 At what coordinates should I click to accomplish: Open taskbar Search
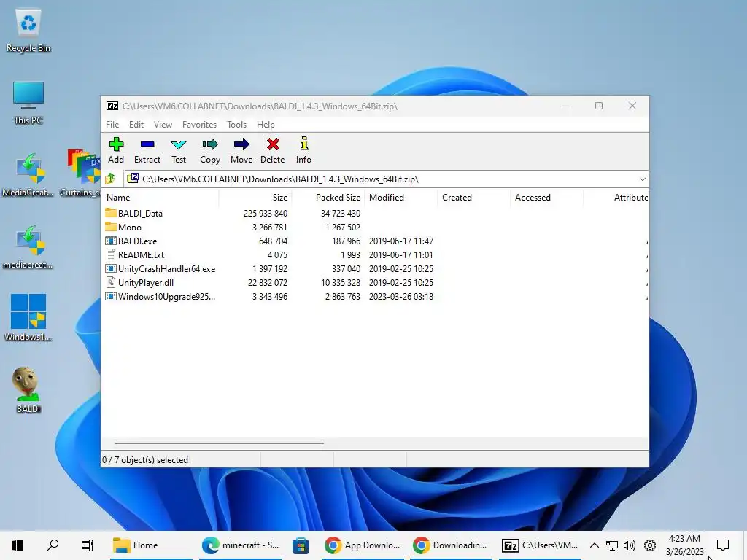click(53, 545)
